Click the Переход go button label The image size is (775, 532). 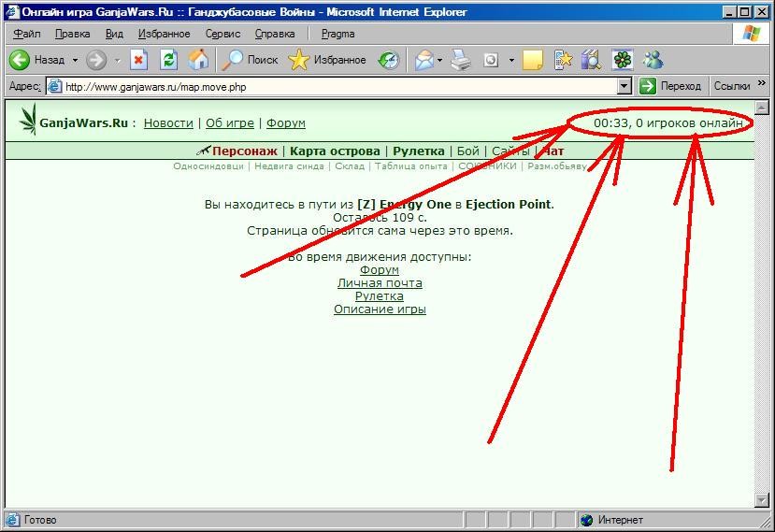pyautogui.click(x=681, y=86)
